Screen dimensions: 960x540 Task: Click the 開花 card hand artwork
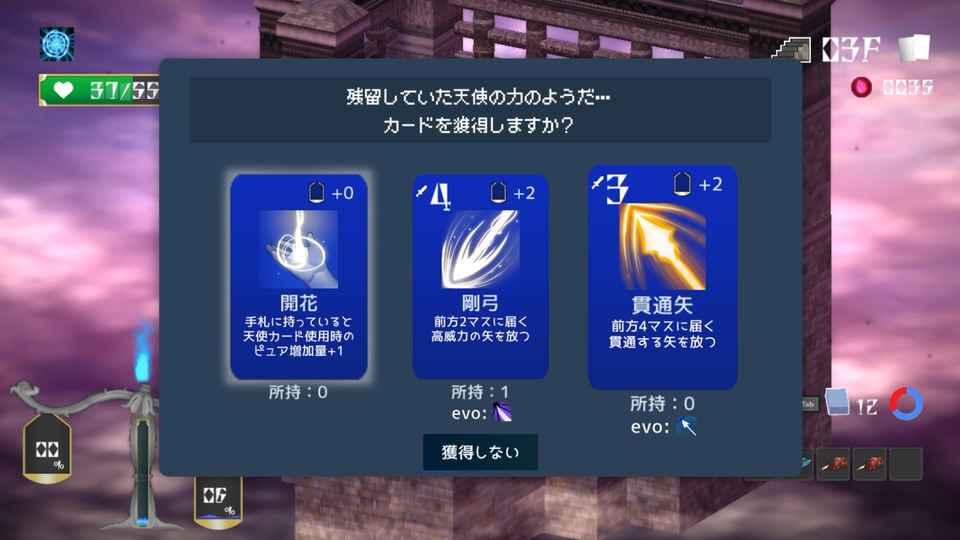[x=299, y=249]
